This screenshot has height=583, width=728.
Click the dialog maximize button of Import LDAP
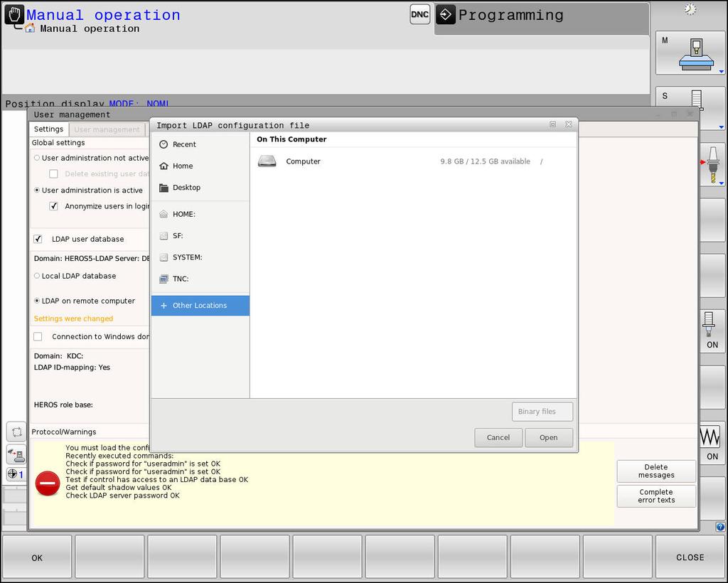(x=552, y=124)
